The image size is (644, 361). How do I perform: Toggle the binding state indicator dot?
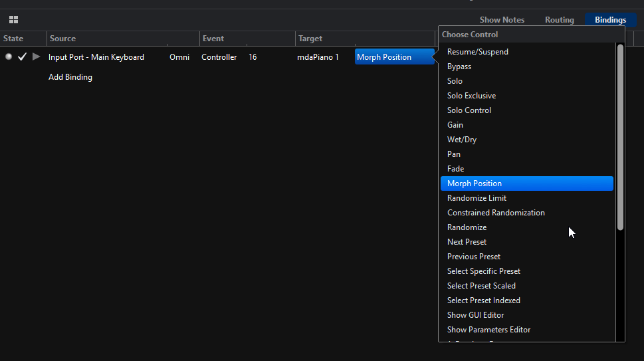[x=9, y=57]
